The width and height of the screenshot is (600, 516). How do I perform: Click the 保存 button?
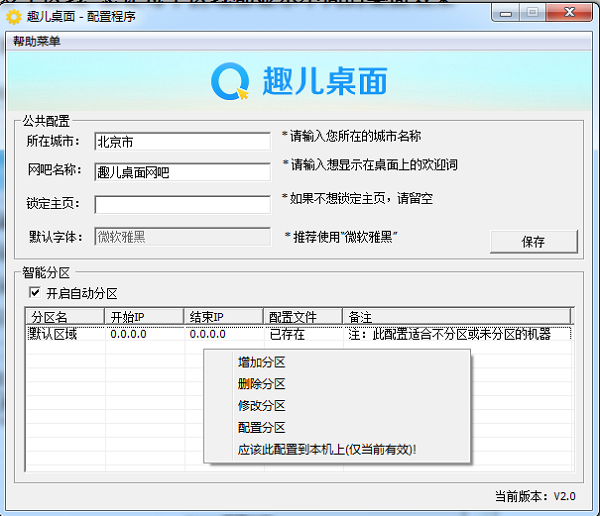point(533,242)
